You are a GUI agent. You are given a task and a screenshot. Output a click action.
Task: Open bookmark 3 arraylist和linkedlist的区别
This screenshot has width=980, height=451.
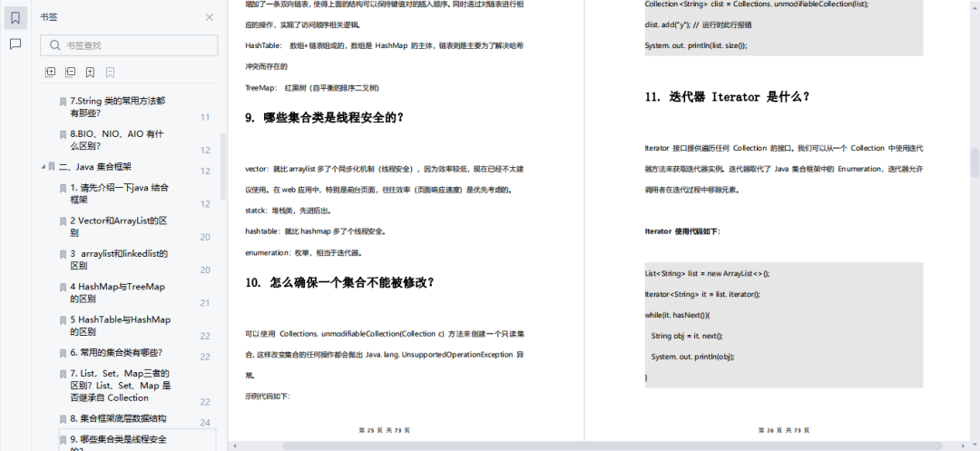(119, 260)
